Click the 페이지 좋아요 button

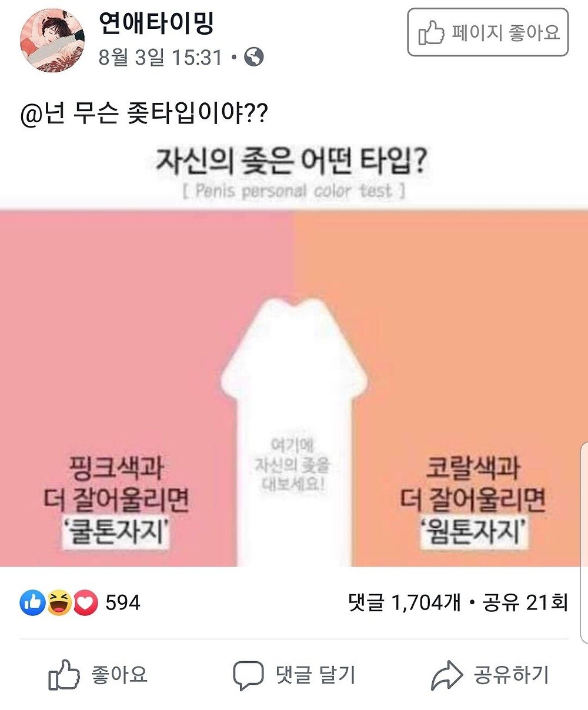point(488,32)
